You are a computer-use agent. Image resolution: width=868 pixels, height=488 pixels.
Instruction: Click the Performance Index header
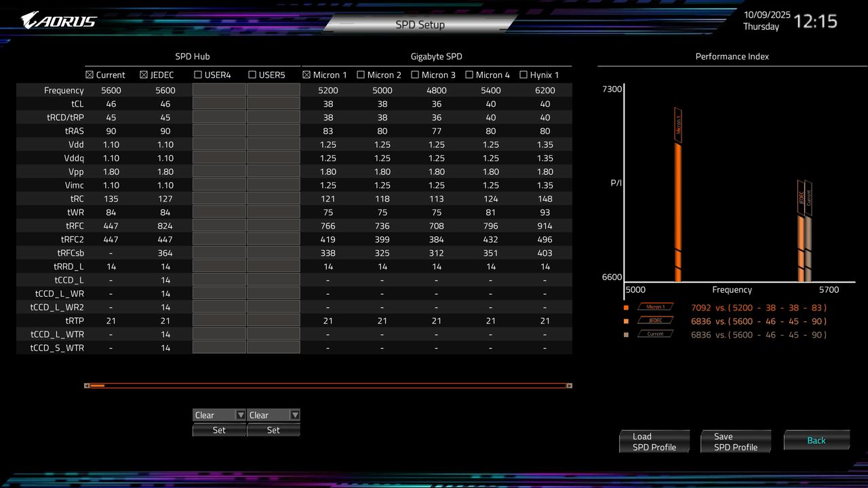[x=732, y=56]
